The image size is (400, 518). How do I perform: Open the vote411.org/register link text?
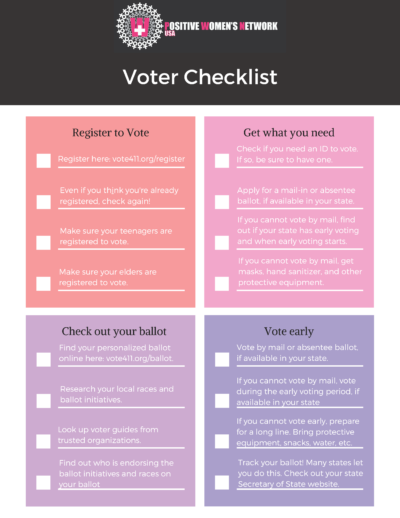pos(148,159)
